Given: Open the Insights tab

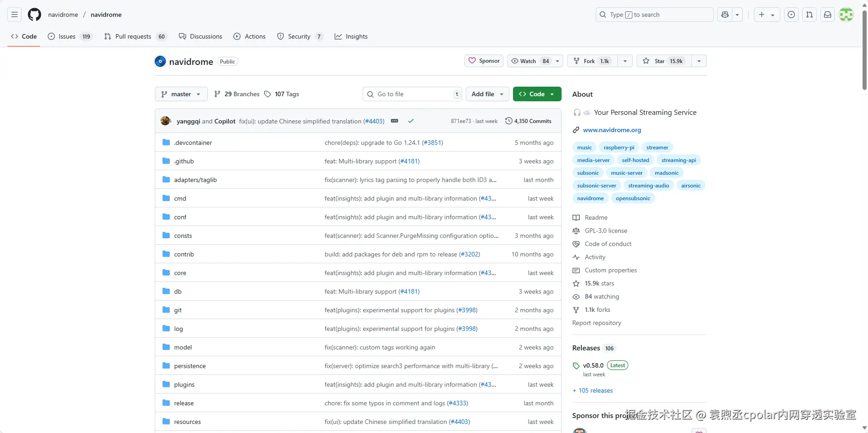Looking at the screenshot, I should pyautogui.click(x=351, y=36).
